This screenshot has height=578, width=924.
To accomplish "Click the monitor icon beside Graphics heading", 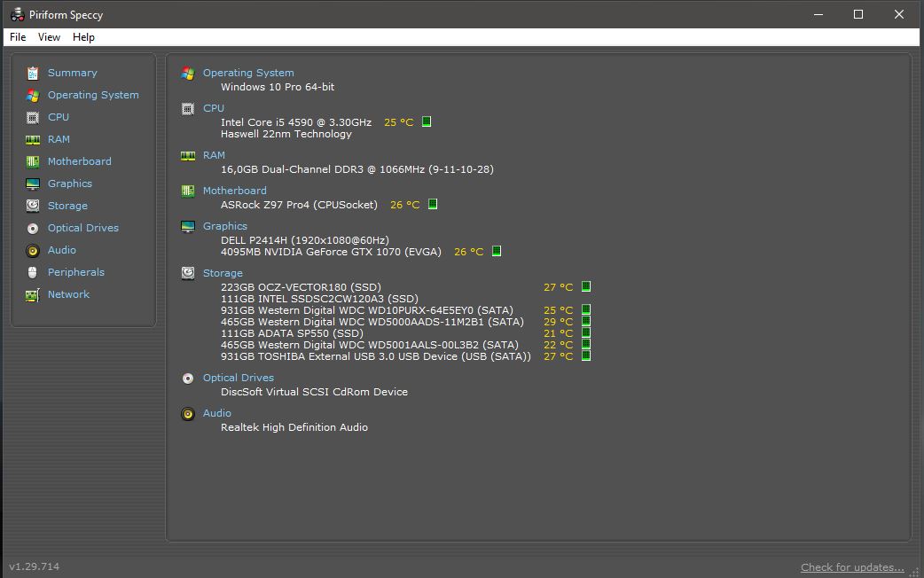I will 188,227.
